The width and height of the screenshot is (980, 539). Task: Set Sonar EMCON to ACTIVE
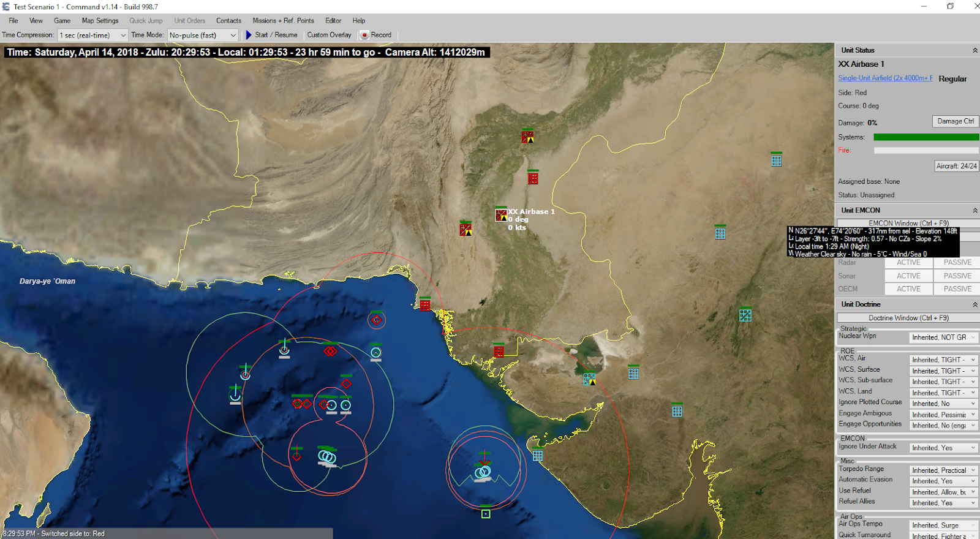[x=908, y=276]
